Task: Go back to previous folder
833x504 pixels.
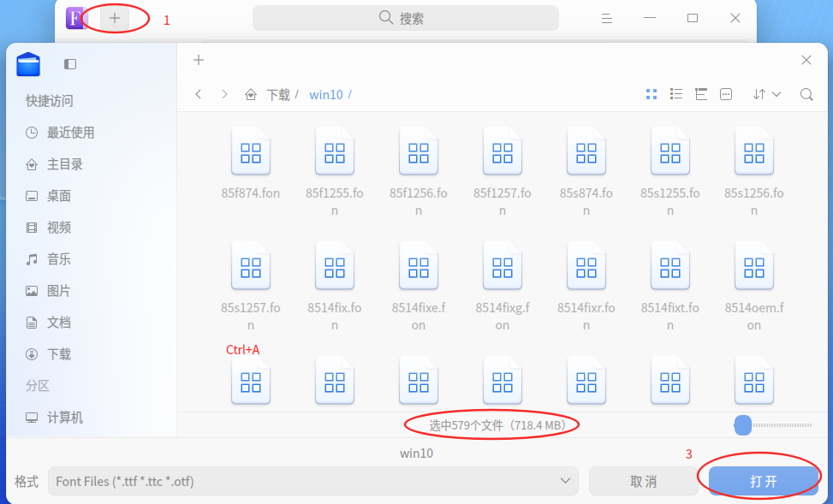Action: click(198, 94)
